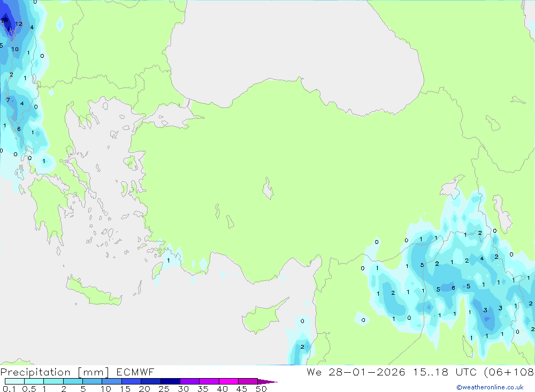
Task: Click the '15..18 UTC' time text
Action: click(x=445, y=372)
